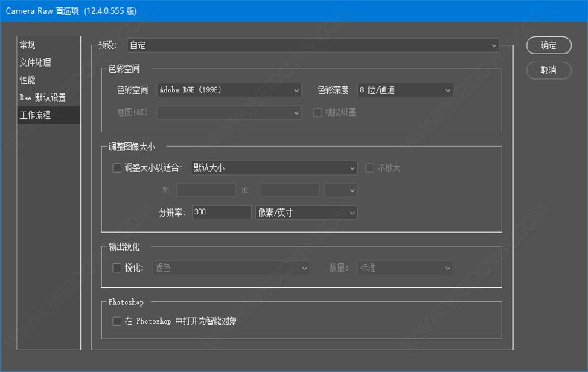Click 分辨率 field showing 300
Screen dimensions: 588x372
[x=221, y=212]
